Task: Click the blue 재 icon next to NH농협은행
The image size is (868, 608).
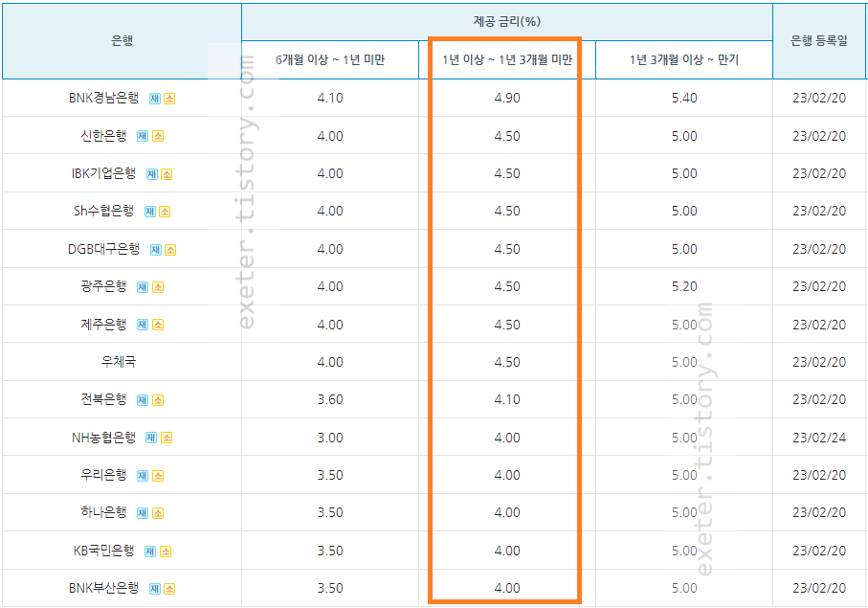Action: click(151, 438)
